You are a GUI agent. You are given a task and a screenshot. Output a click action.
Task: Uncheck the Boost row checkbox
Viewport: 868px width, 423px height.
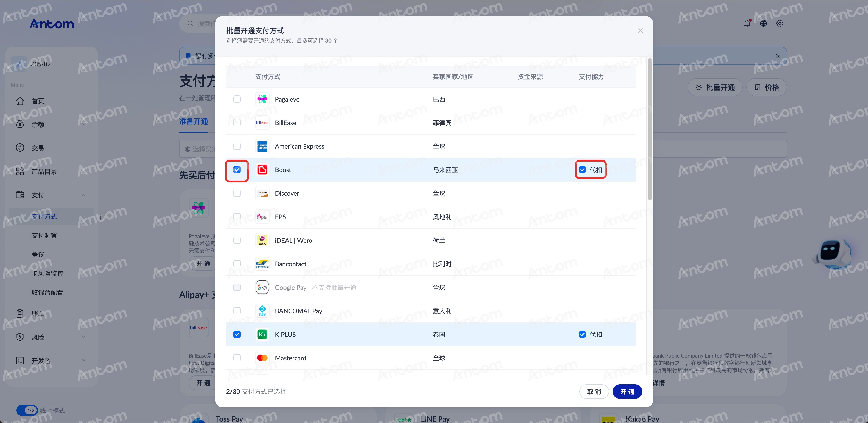point(237,170)
